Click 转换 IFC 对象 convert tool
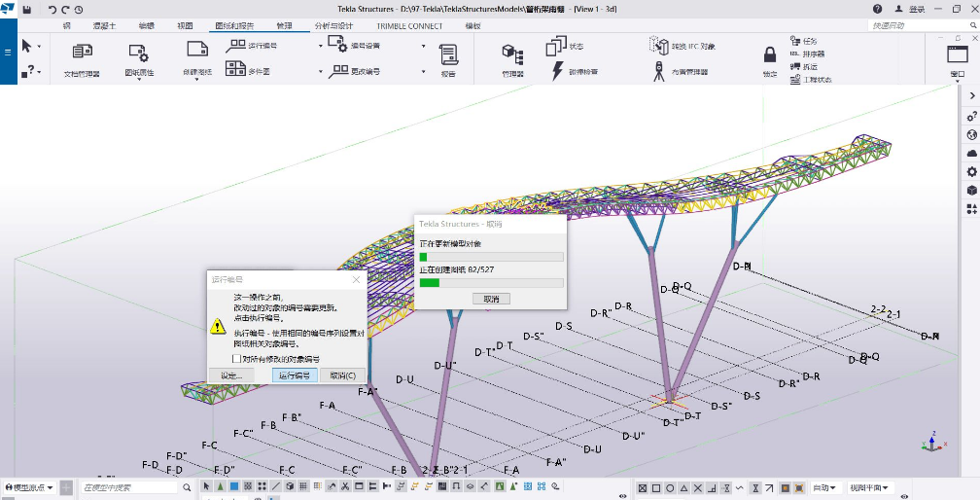This screenshot has height=500, width=980. click(682, 46)
